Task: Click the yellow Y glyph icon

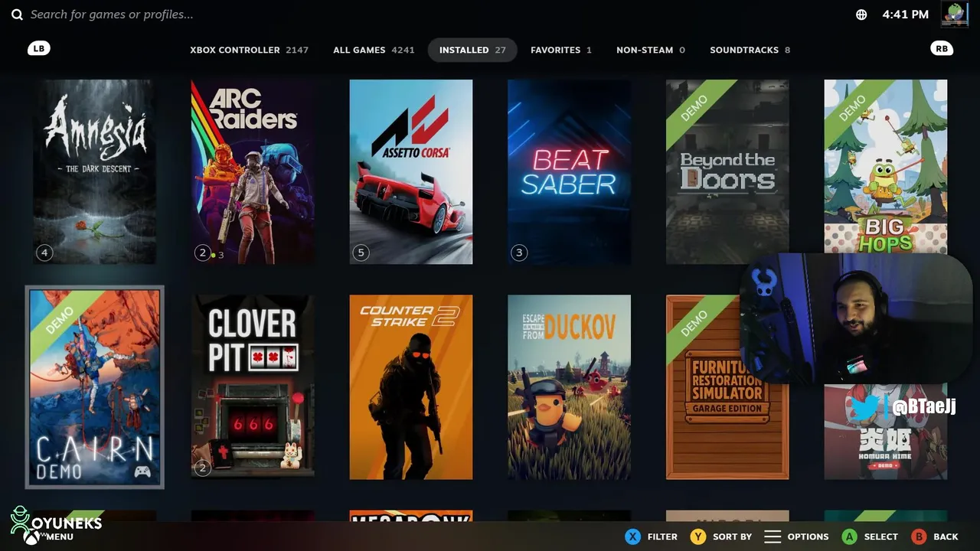Action: pyautogui.click(x=697, y=536)
